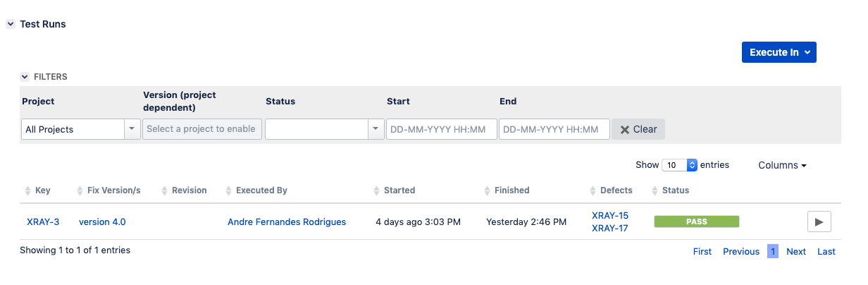The width and height of the screenshot is (868, 285).
Task: Open the Columns selector menu
Action: pyautogui.click(x=782, y=165)
